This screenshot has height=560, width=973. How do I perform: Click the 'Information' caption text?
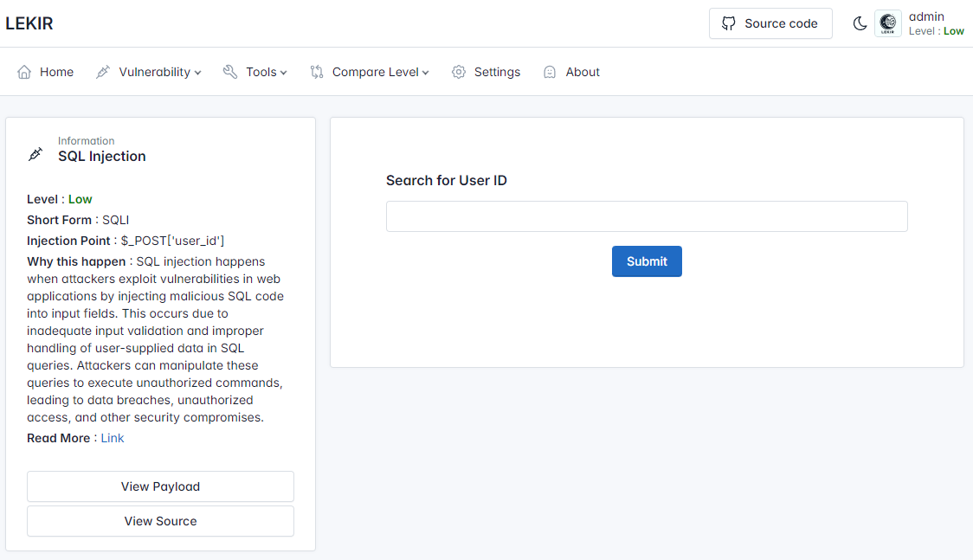point(87,141)
